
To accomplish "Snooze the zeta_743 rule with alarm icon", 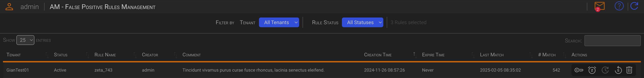I will (592, 70).
